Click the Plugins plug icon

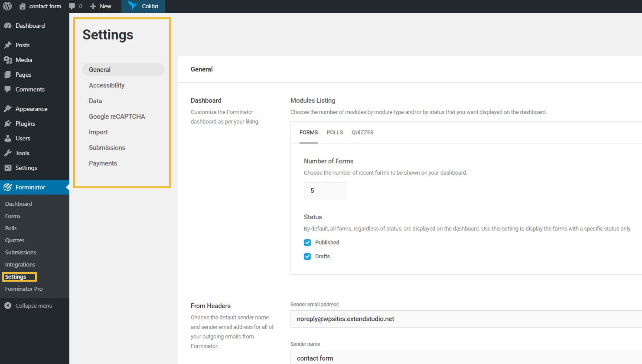pos(7,123)
